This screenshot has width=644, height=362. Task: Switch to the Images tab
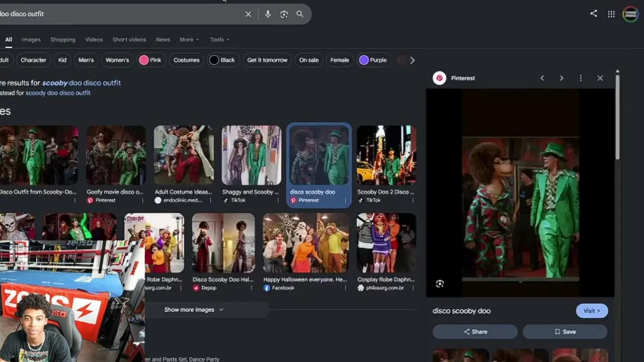point(31,40)
